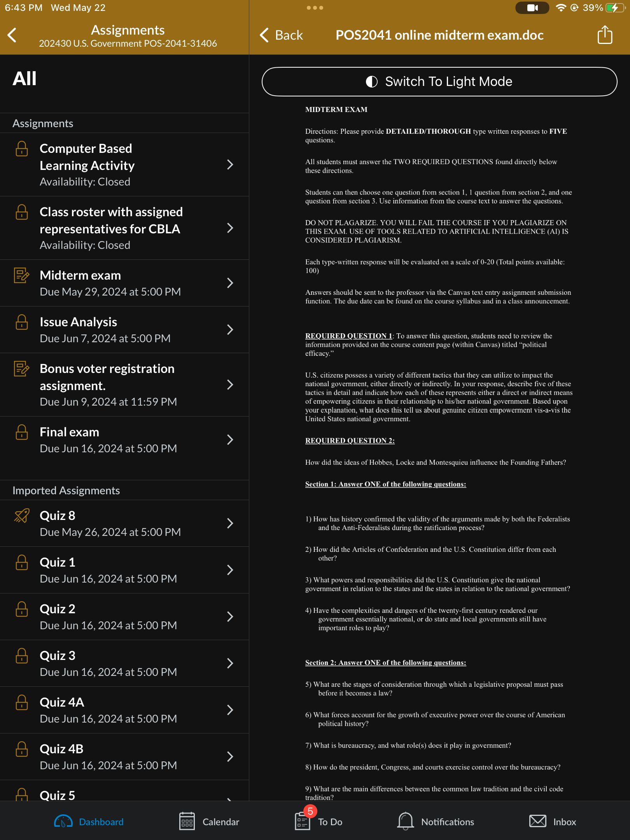Tap the share icon for the exam document
Viewport: 630px width, 840px height.
coord(605,35)
